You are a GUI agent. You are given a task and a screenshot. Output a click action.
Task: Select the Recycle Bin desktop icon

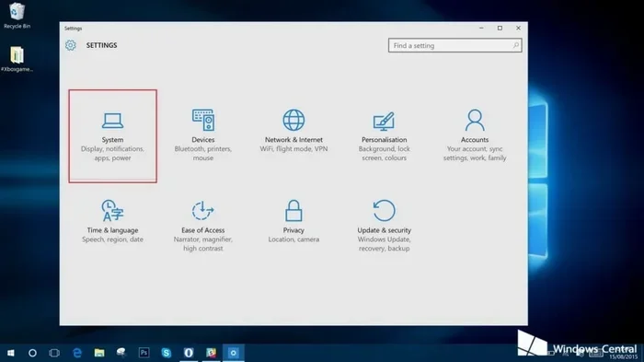coord(17,16)
